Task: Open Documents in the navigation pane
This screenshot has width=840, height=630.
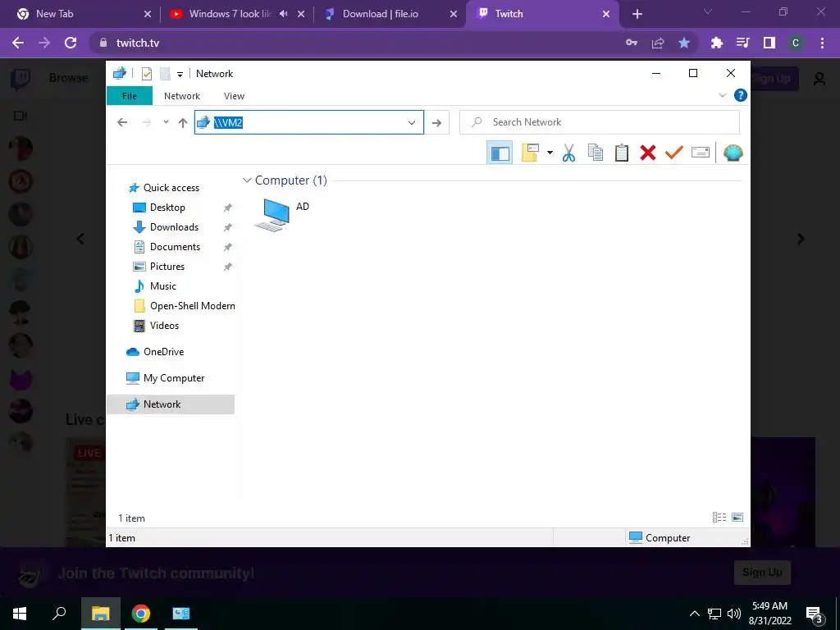Action: point(176,247)
